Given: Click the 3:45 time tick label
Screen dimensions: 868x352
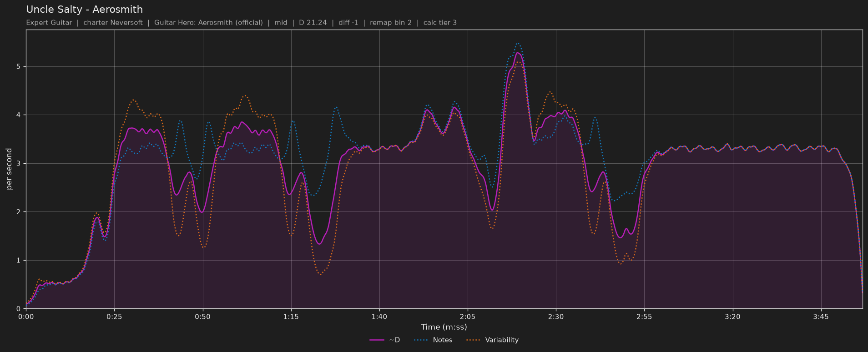Looking at the screenshot, I should (x=821, y=317).
